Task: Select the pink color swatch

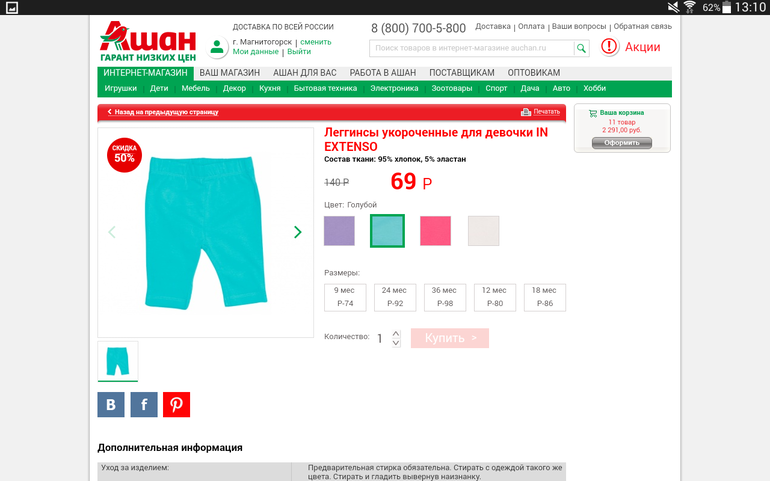Action: click(435, 230)
